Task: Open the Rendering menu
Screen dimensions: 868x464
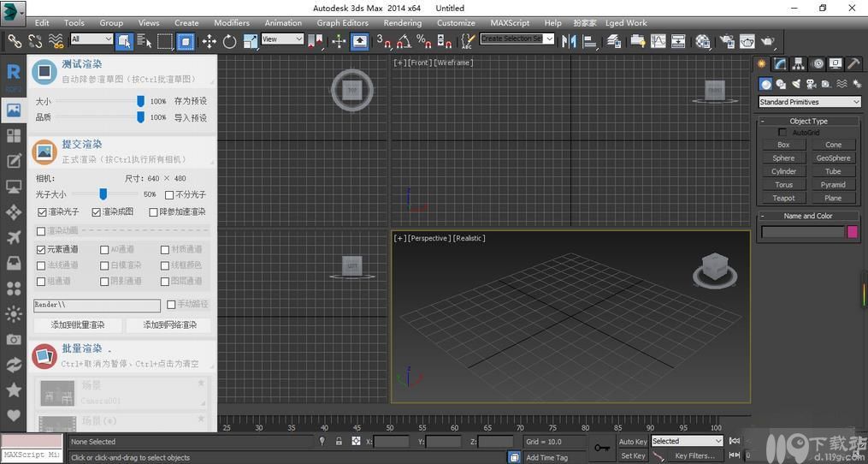Action: point(403,23)
